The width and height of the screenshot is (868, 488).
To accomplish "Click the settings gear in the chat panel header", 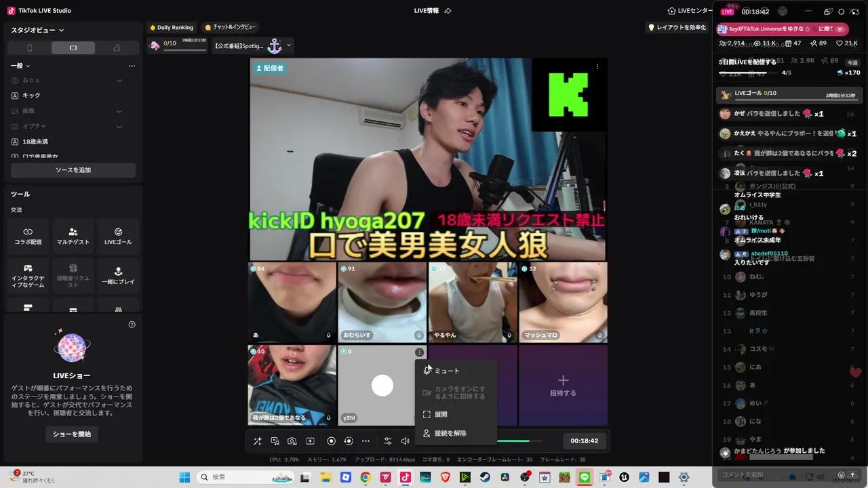I will pyautogui.click(x=842, y=12).
